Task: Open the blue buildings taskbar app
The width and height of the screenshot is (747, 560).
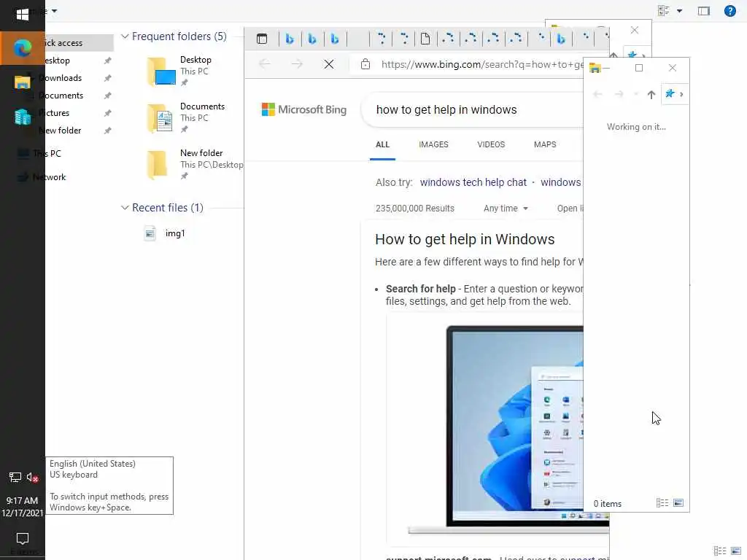Action: [x=23, y=117]
